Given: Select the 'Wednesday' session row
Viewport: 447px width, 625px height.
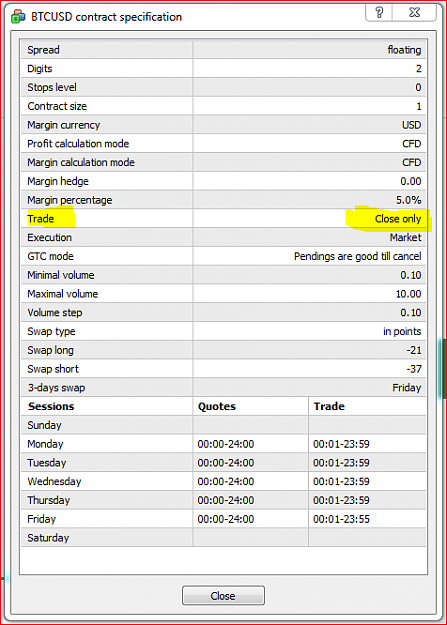Looking at the screenshot, I should [x=223, y=481].
